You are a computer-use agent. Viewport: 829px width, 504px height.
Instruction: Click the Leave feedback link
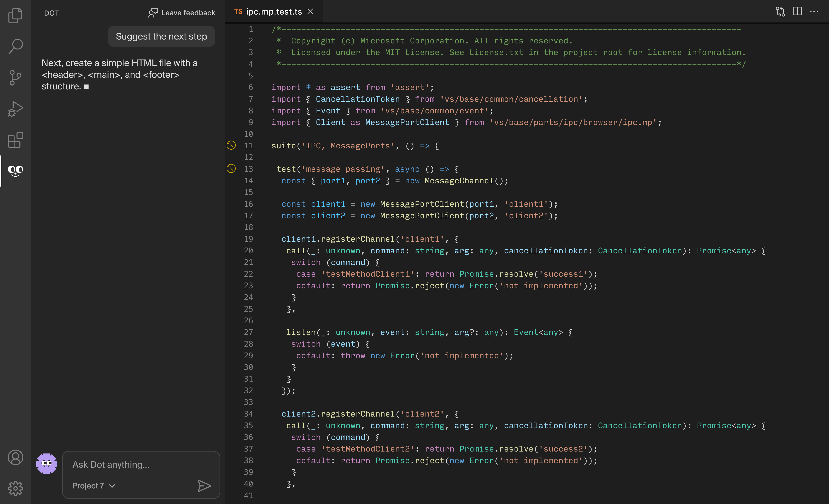[x=182, y=13]
